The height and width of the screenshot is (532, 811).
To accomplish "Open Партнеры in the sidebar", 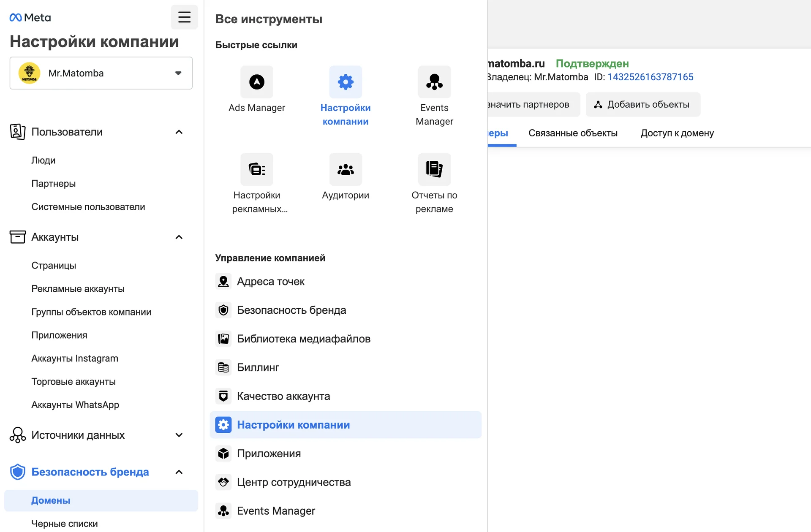I will pos(54,183).
